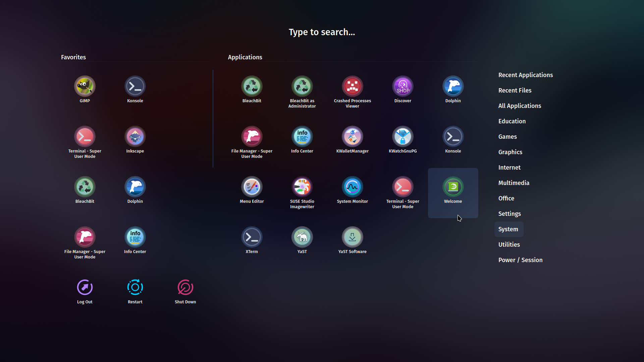
Task: Switch to the Education category
Action: pos(512,121)
